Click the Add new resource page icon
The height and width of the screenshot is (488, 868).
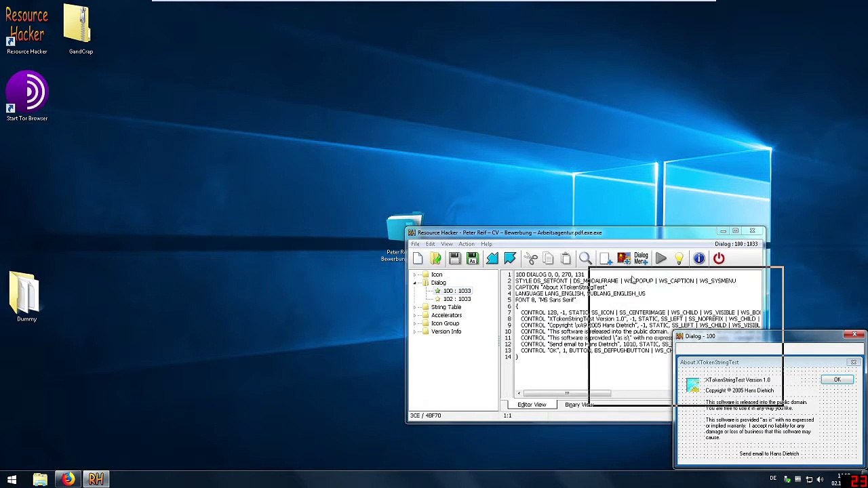click(x=606, y=258)
